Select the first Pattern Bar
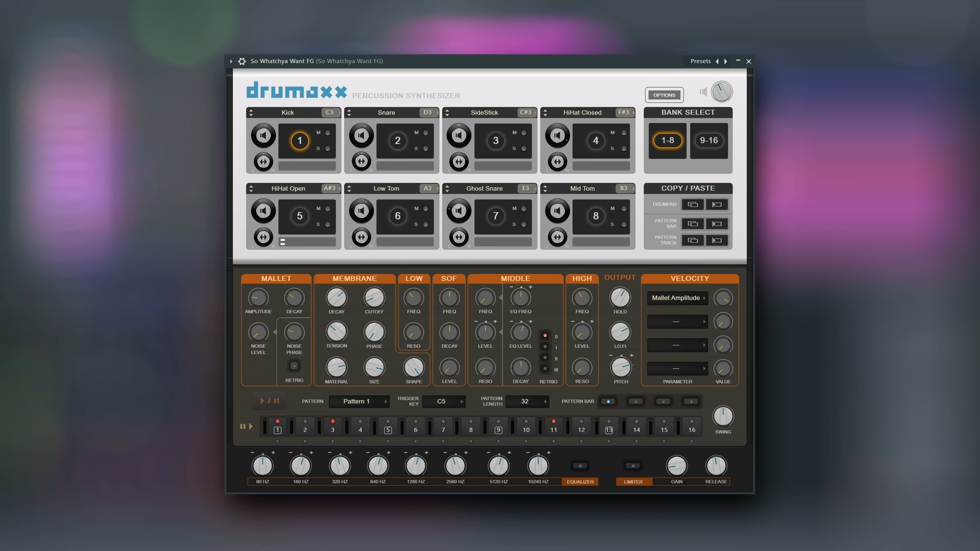980x551 pixels. [608, 402]
